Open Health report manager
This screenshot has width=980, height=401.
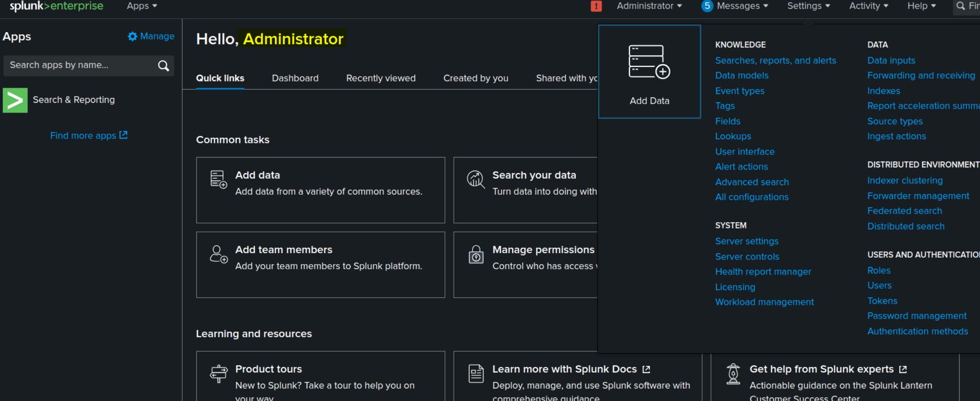point(763,272)
